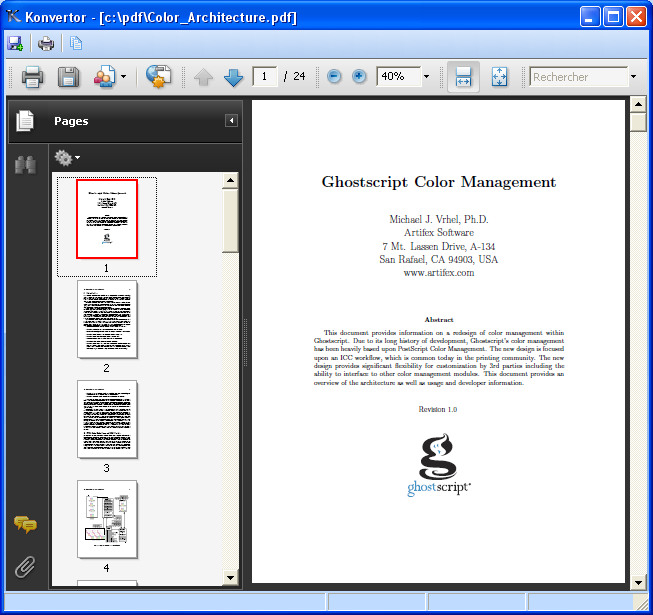Click the small printer icon in top toolbar
Viewport: 653px width, 615px height.
46,43
